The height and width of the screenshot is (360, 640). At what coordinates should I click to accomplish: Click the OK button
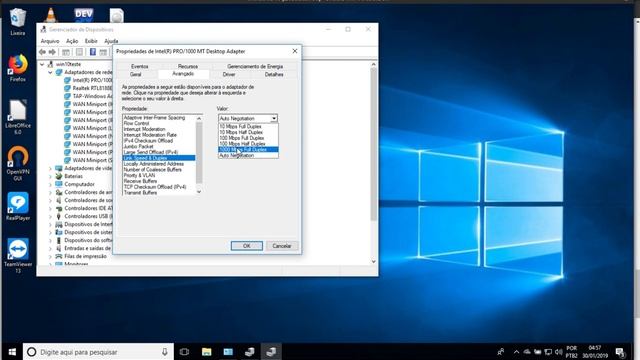pos(247,246)
